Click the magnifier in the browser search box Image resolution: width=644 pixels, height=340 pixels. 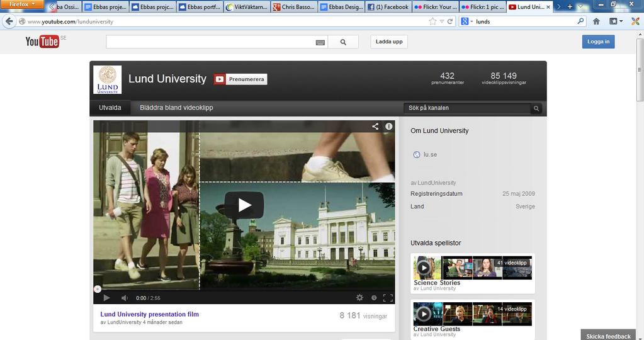pyautogui.click(x=580, y=21)
